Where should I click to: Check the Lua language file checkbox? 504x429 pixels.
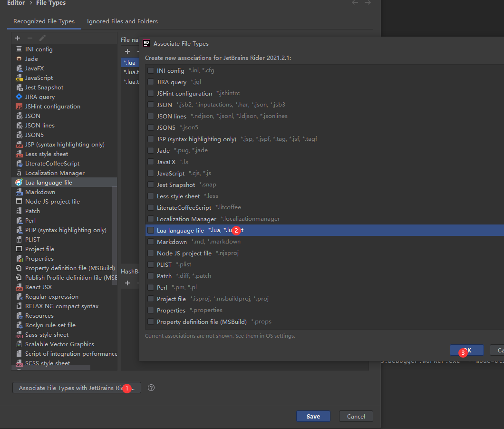click(x=150, y=230)
